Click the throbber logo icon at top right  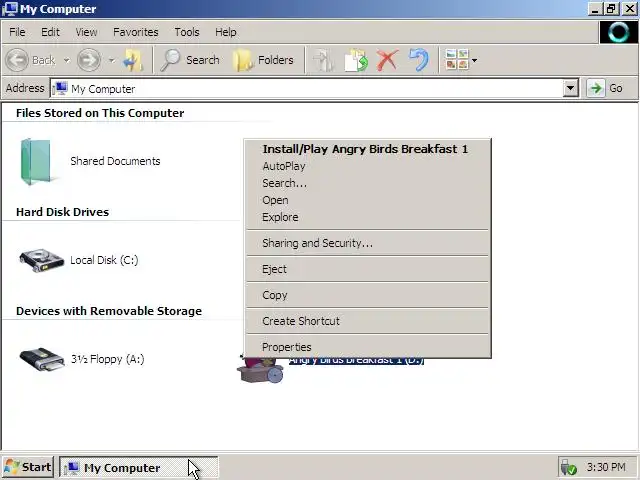click(x=619, y=32)
